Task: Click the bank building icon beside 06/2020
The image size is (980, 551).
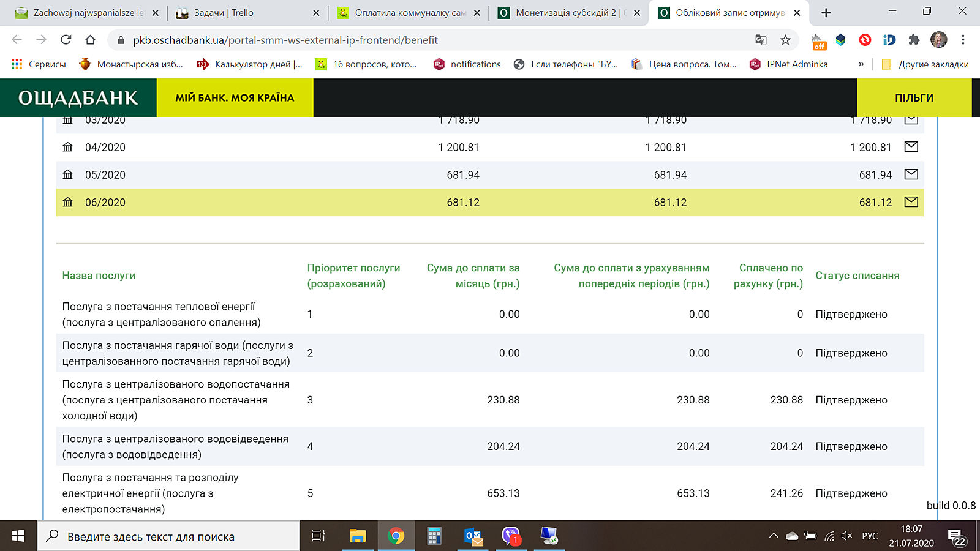Action: [68, 202]
